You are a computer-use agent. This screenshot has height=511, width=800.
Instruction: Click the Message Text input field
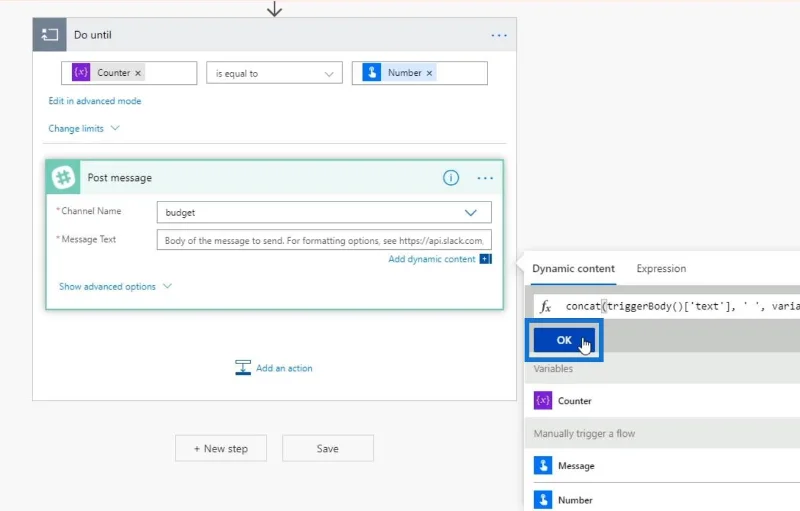click(x=324, y=240)
